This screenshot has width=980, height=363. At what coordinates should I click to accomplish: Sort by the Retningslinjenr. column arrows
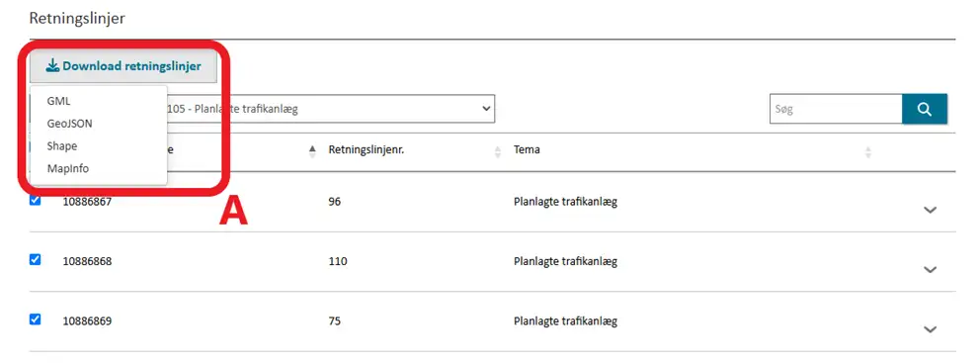(498, 150)
